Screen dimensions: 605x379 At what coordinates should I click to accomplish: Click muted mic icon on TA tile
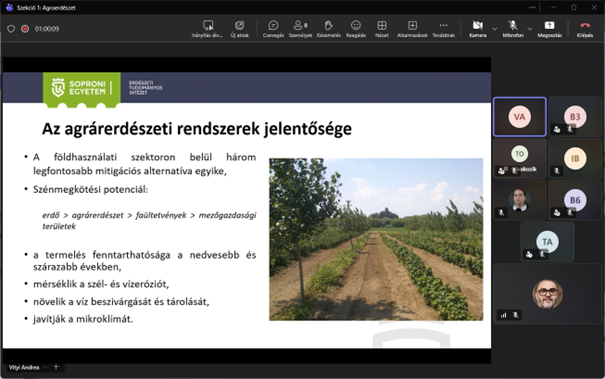pyautogui.click(x=542, y=254)
